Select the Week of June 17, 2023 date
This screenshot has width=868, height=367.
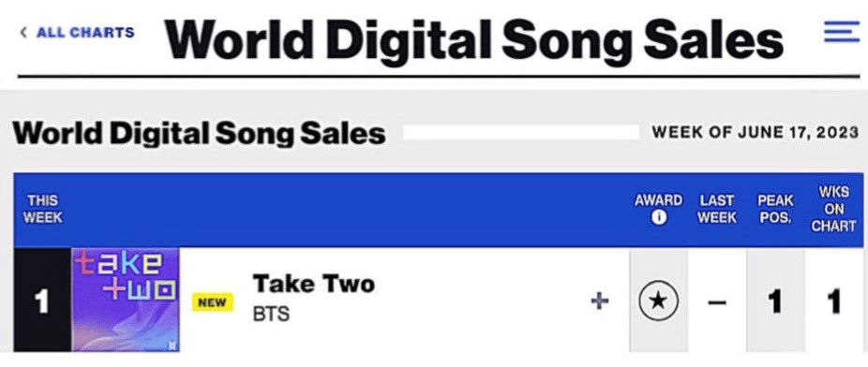[x=756, y=133]
